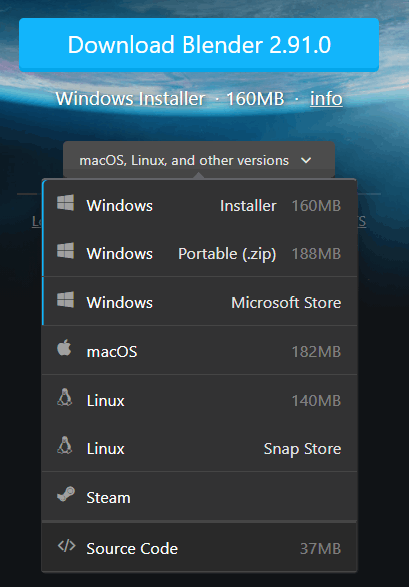Collapse the macOS, Linux, and other versions dropdown

coord(199,160)
